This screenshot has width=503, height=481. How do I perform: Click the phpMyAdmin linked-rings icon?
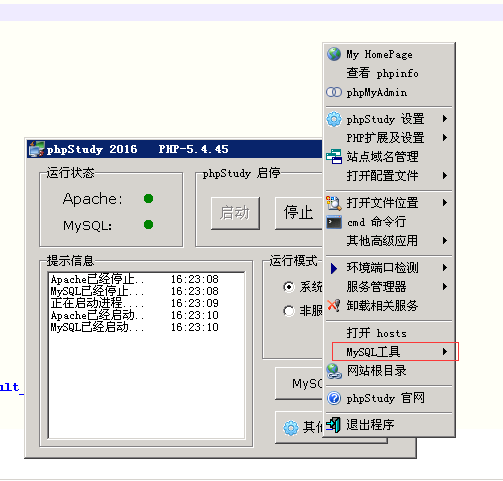[334, 92]
